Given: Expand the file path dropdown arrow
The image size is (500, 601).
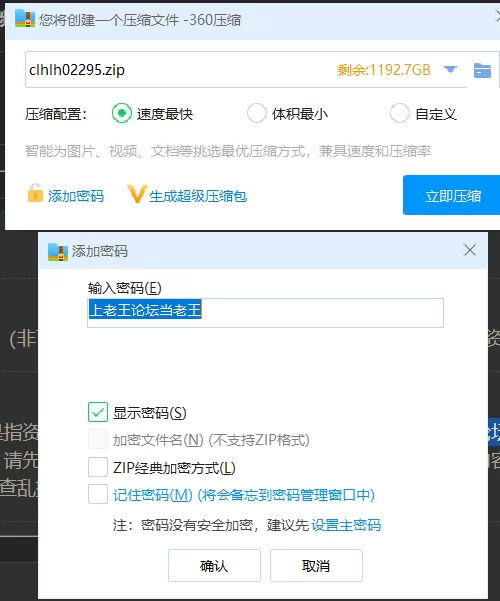Looking at the screenshot, I should coord(450,70).
